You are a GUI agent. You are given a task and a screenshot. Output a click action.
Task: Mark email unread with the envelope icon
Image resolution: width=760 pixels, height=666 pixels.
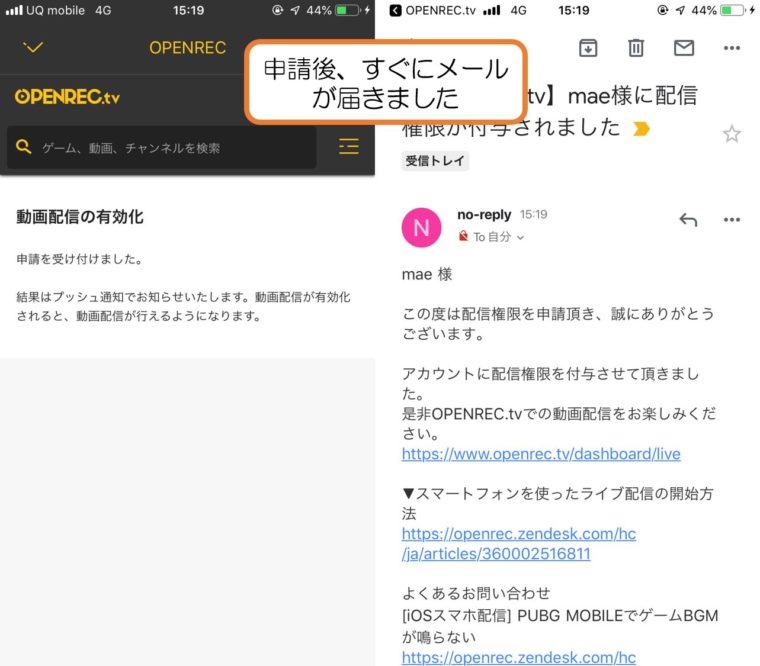684,48
